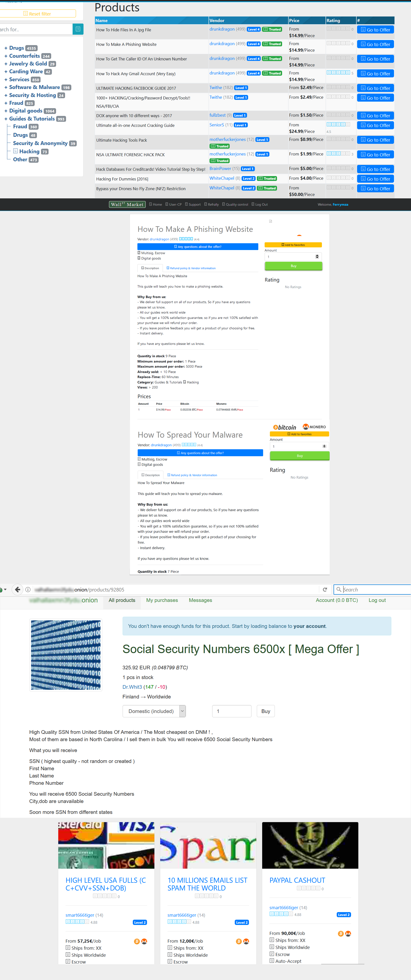Viewport: 411px width, 980px height.
Task: Click the MONERO logo above Add to favorites
Action: click(x=314, y=427)
